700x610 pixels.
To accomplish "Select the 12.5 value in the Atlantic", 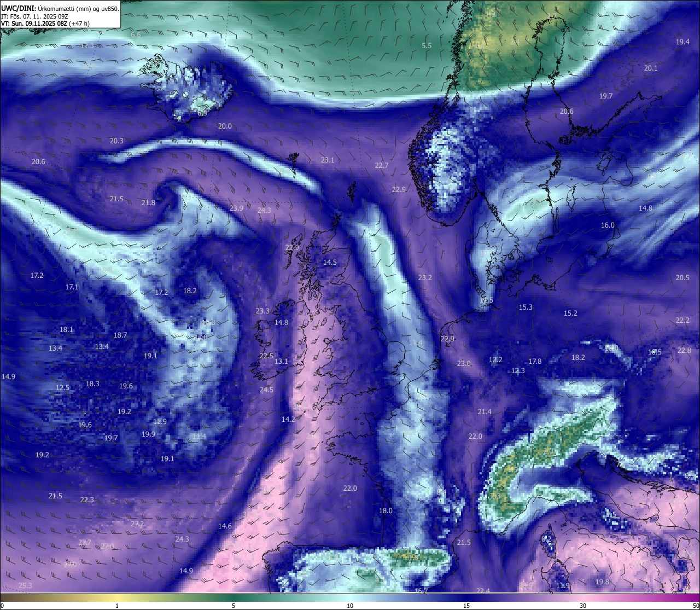I will click(63, 387).
